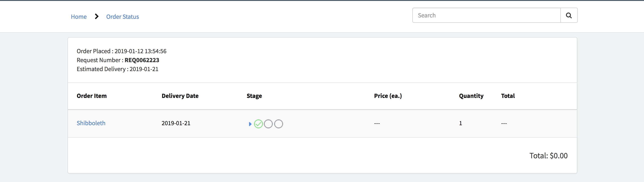The height and width of the screenshot is (182, 644).
Task: Click the Price (ea.) column header
Action: pos(388,96)
